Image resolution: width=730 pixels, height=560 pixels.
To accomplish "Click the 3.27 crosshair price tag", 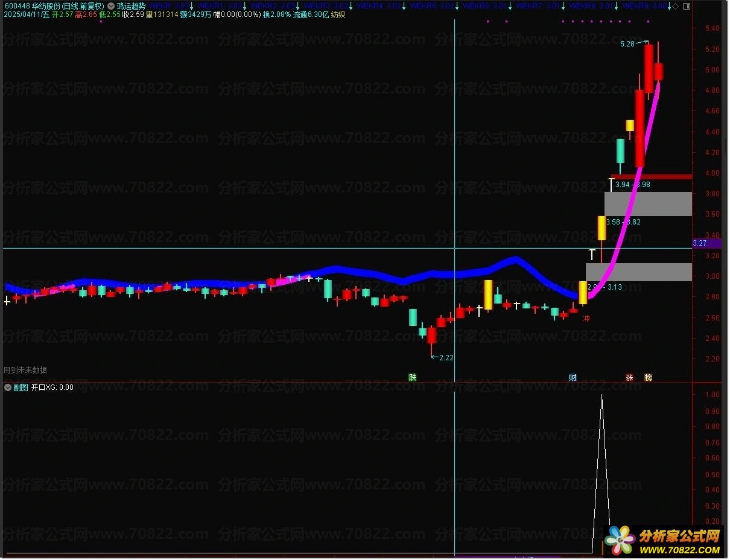I will [706, 243].
